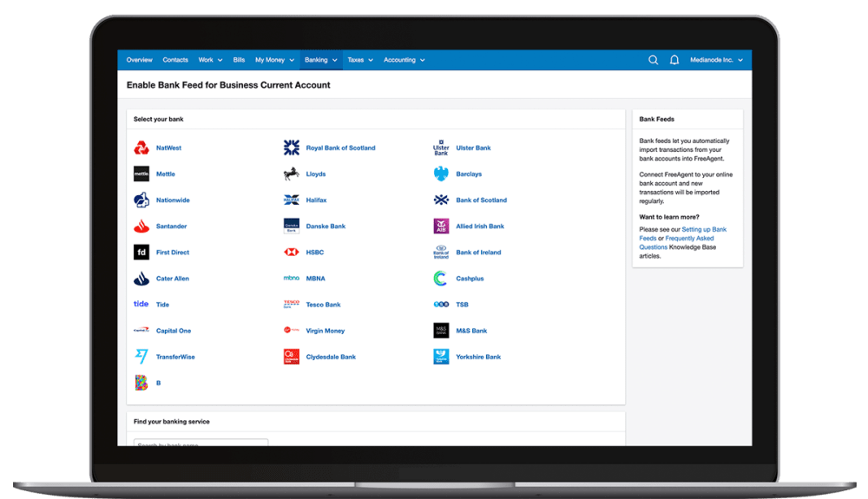Click the Tesco Bank logo icon

click(292, 305)
